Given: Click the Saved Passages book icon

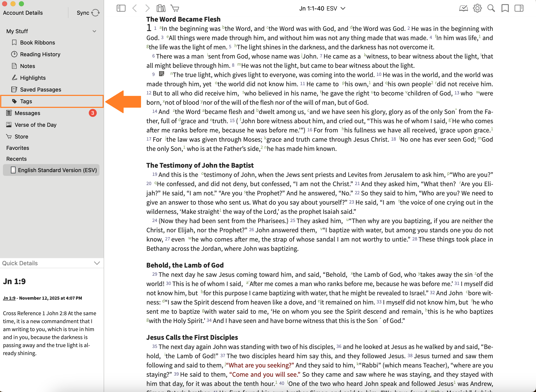Looking at the screenshot, I should pyautogui.click(x=14, y=89).
